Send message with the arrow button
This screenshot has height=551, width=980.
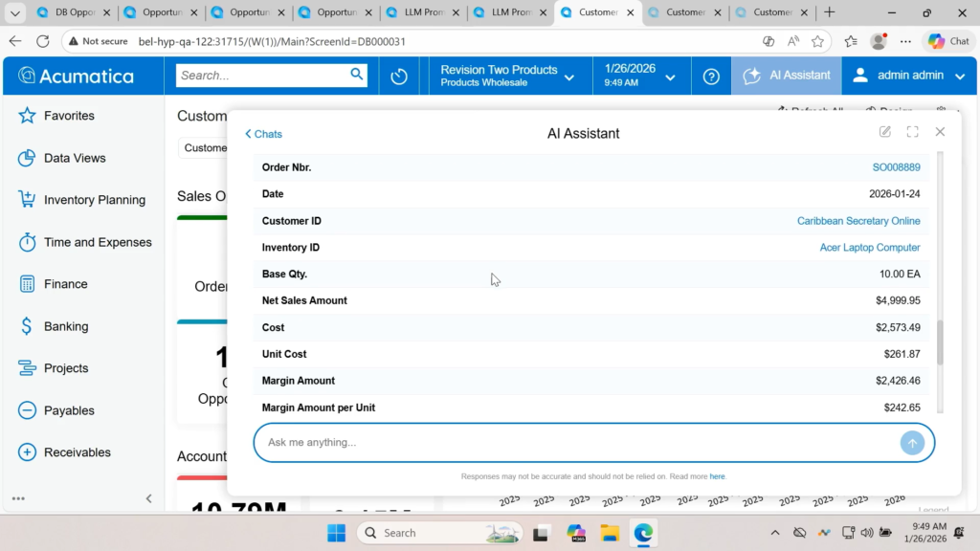[912, 443]
